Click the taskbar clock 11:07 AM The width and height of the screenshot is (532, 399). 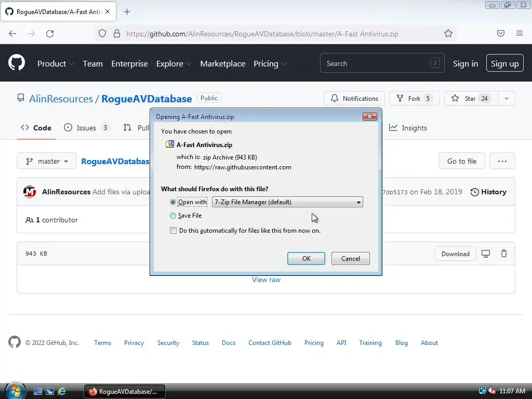pyautogui.click(x=512, y=391)
